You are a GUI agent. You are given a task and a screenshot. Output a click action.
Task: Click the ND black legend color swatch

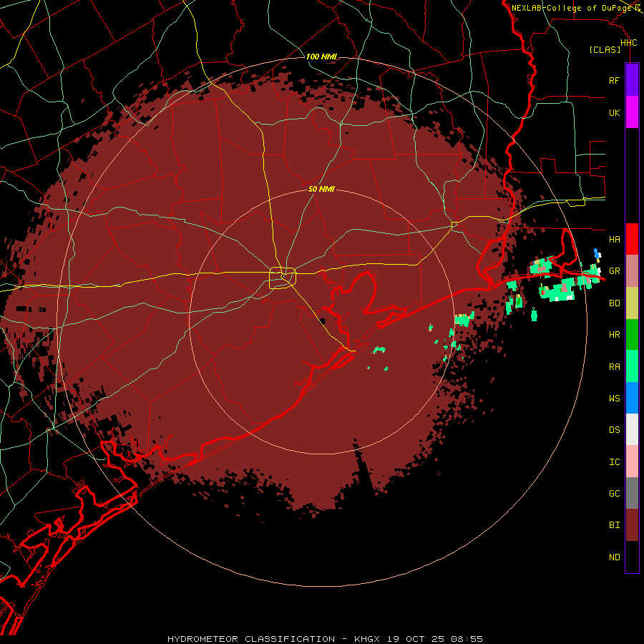(x=632, y=557)
